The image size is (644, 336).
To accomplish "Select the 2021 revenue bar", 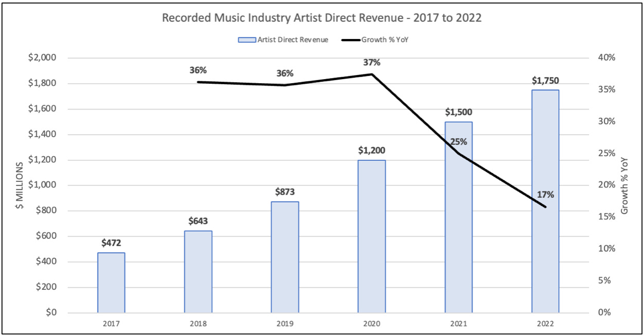I will 458,216.
